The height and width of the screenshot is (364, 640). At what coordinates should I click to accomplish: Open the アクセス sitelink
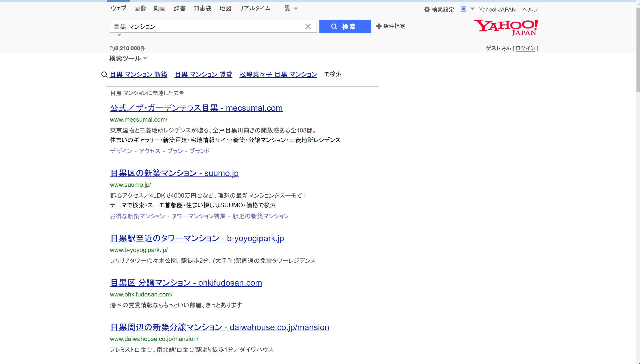point(149,151)
